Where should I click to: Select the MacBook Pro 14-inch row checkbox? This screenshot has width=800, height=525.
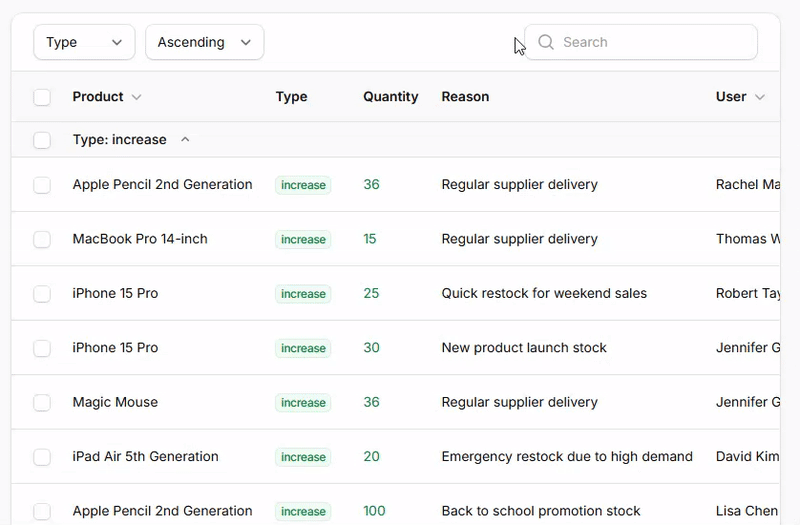point(42,239)
